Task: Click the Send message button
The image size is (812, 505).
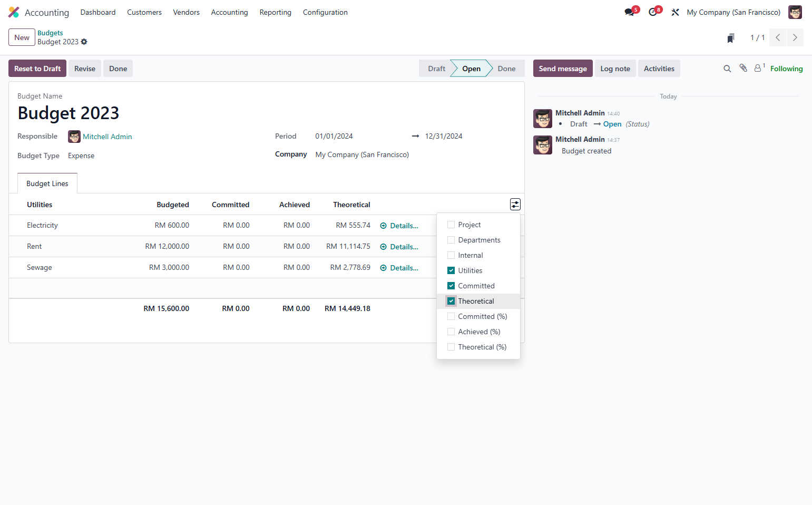Action: pos(563,69)
